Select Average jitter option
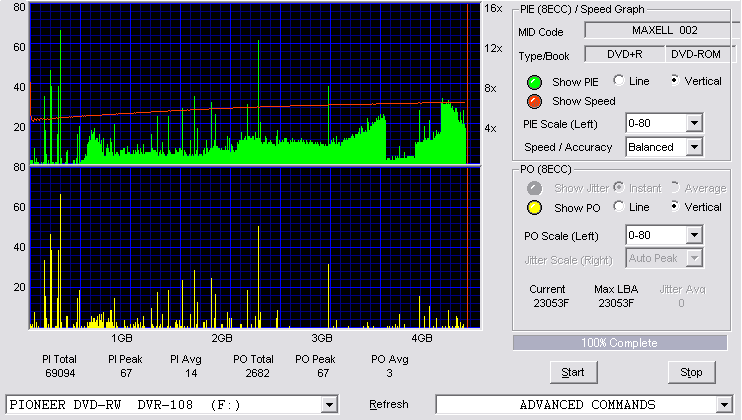 [x=675, y=187]
